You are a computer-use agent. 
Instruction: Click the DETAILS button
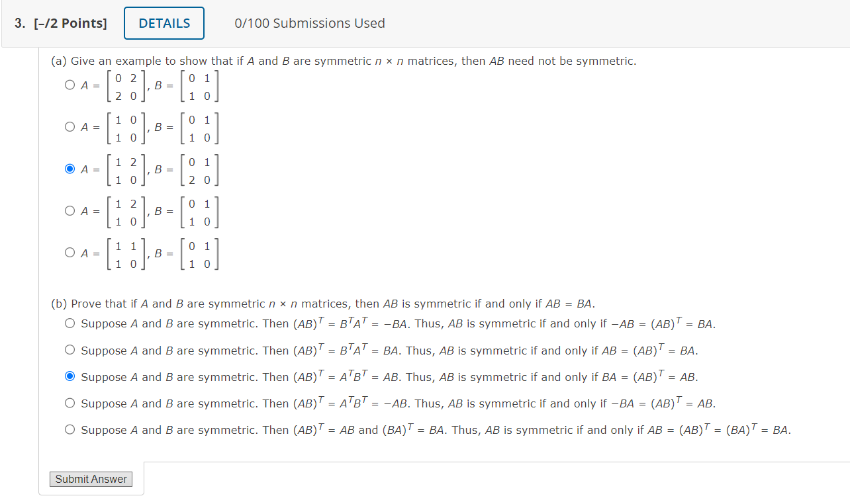[164, 22]
